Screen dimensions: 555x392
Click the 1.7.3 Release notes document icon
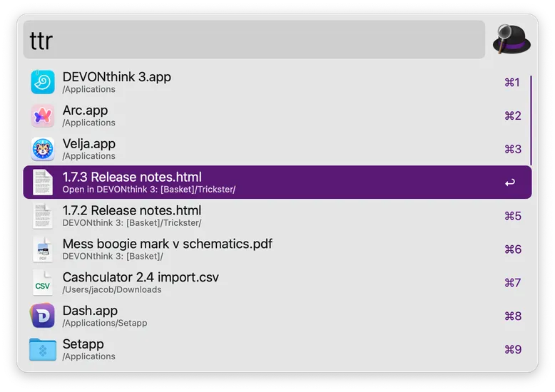[x=43, y=182]
